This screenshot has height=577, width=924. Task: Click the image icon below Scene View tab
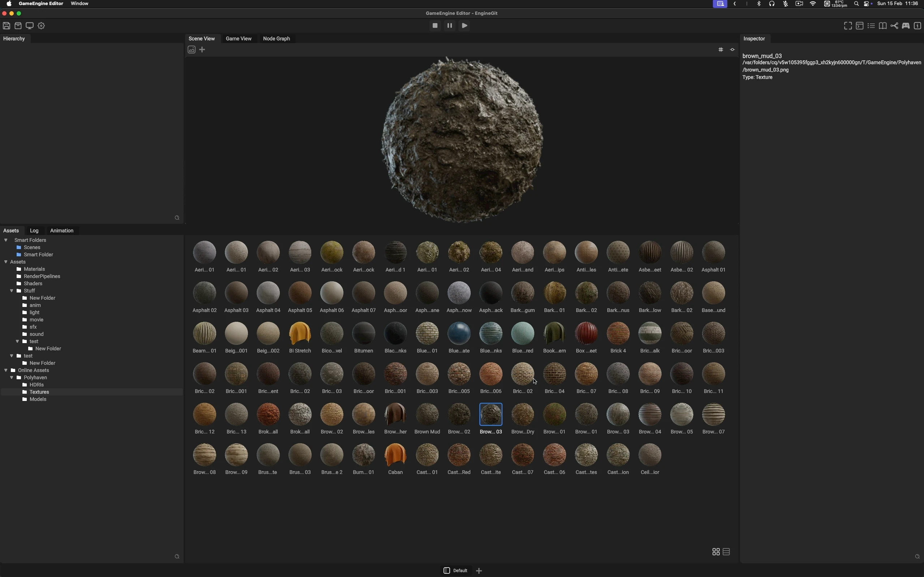point(192,50)
